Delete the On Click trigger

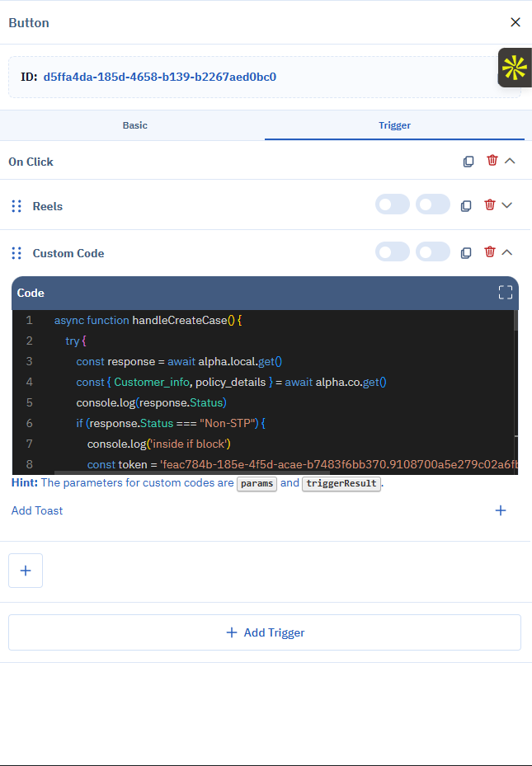pyautogui.click(x=492, y=161)
